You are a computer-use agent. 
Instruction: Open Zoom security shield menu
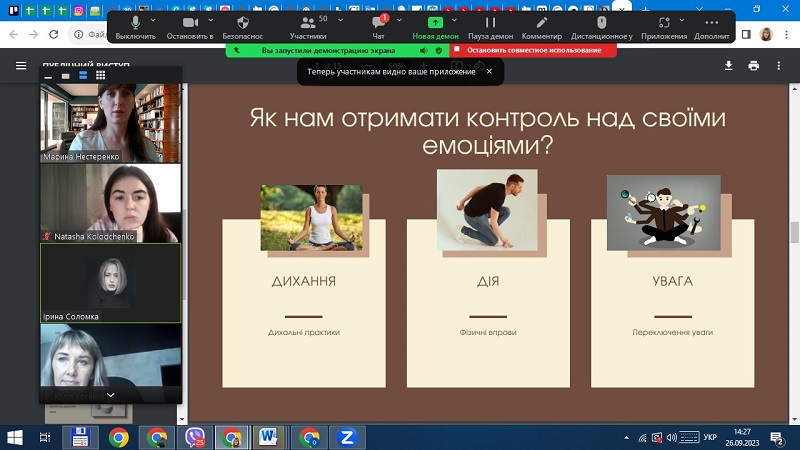point(243,28)
